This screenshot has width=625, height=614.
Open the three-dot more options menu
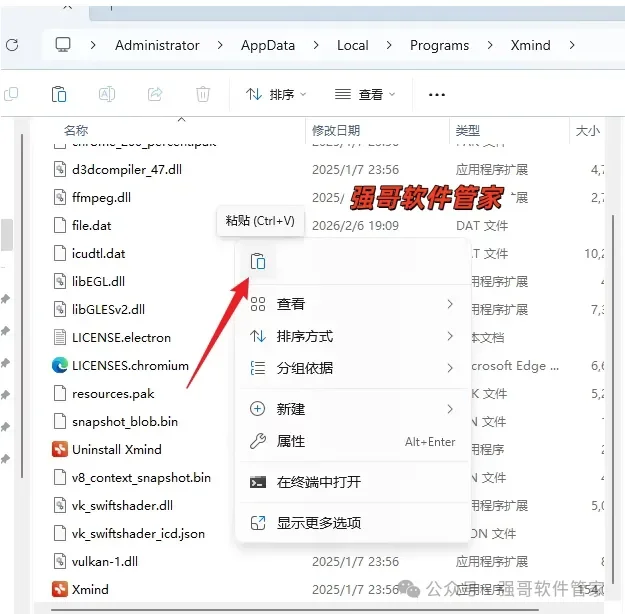(437, 95)
